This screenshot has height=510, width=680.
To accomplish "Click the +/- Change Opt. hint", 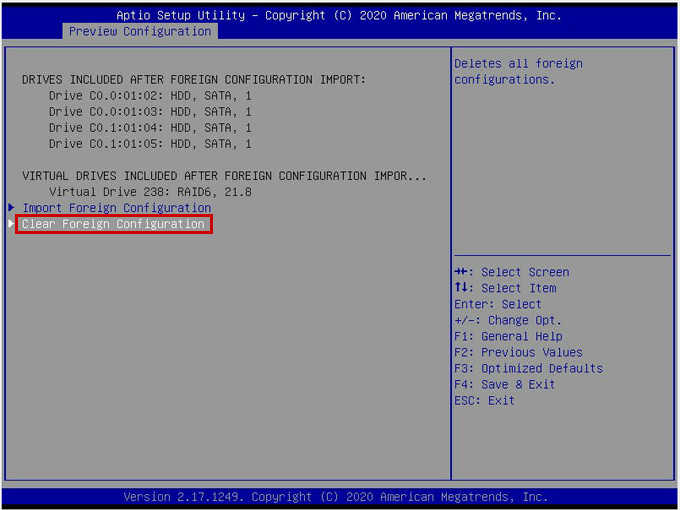I will (508, 320).
